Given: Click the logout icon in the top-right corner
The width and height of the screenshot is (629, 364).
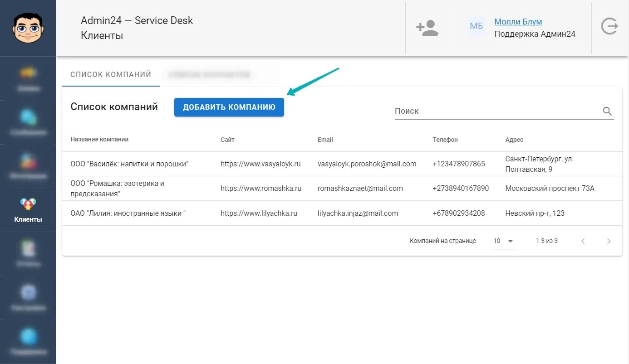Looking at the screenshot, I should [609, 26].
